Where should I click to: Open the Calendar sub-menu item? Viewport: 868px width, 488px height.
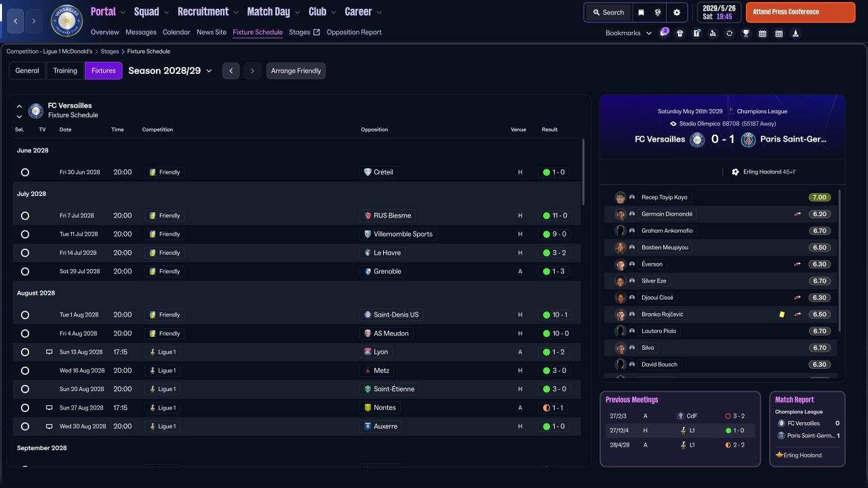click(x=176, y=32)
